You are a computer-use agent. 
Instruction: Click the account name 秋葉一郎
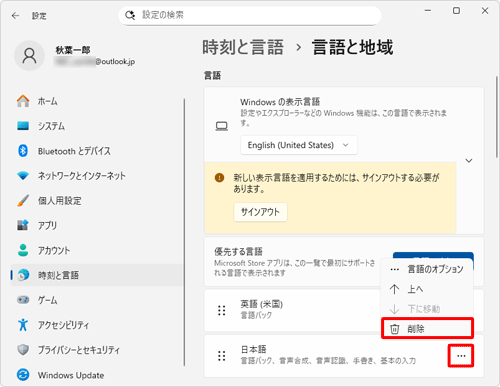[73, 50]
